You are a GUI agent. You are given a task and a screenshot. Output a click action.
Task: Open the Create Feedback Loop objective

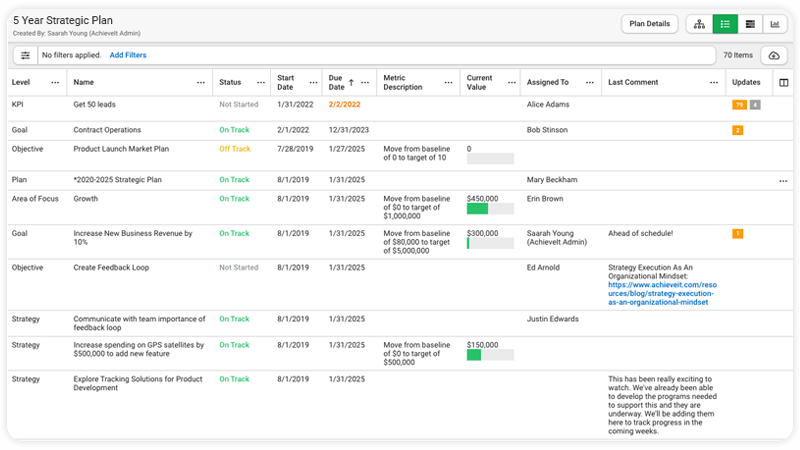click(111, 267)
